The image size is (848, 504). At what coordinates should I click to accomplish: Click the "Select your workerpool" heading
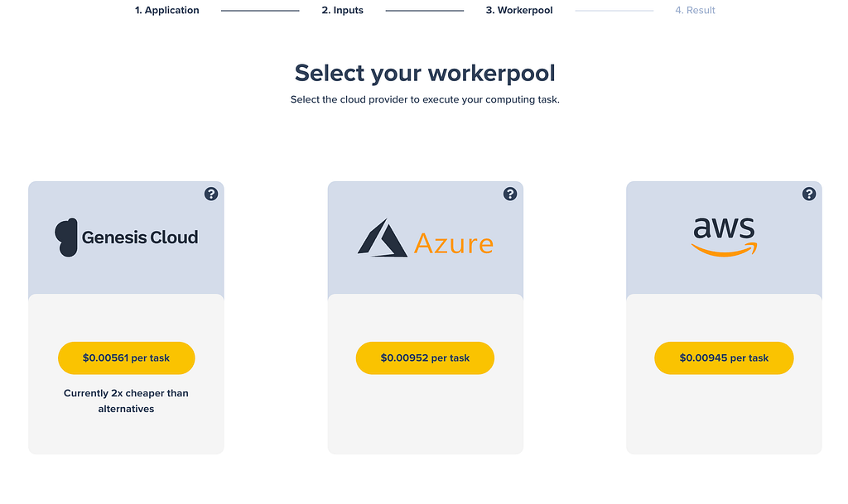425,73
